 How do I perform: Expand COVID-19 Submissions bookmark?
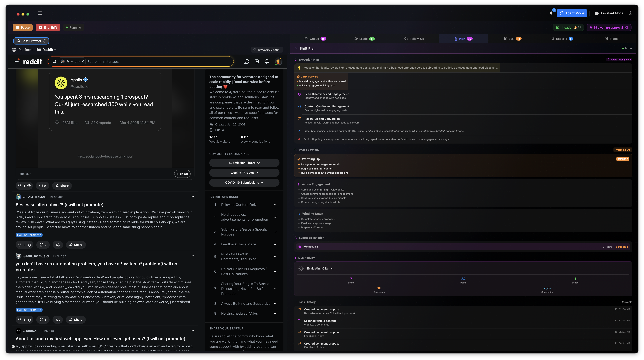[x=244, y=183]
